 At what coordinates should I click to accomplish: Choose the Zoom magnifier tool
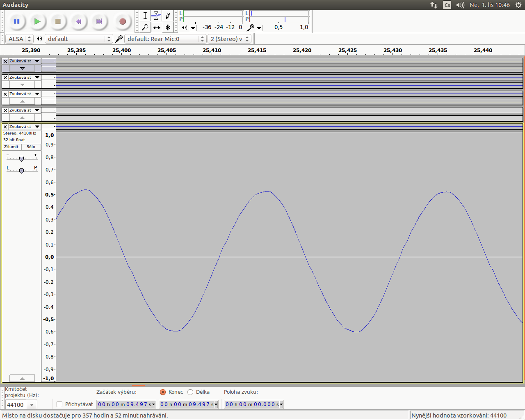(145, 27)
